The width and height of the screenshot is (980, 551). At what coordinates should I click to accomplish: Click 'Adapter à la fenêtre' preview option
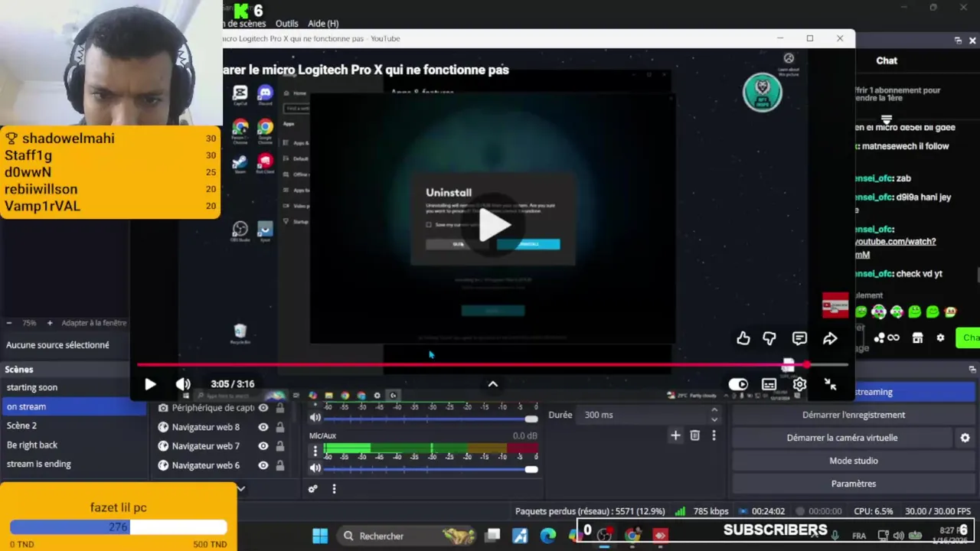[x=94, y=323]
